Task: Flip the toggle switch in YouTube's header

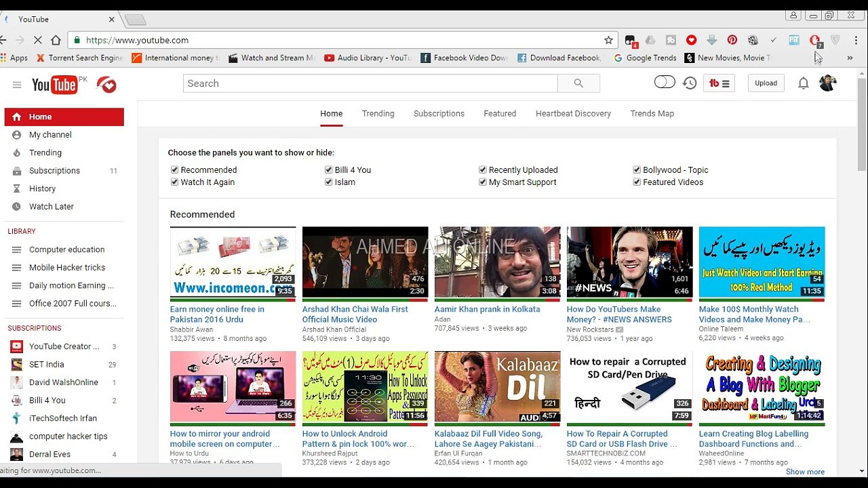Action: [665, 82]
